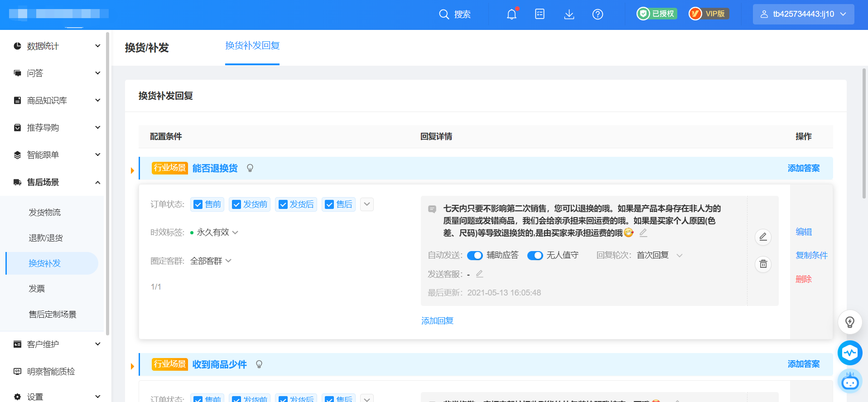Open the floating lightbulb suggestion button
Viewport: 868px width, 402px height.
click(x=850, y=322)
